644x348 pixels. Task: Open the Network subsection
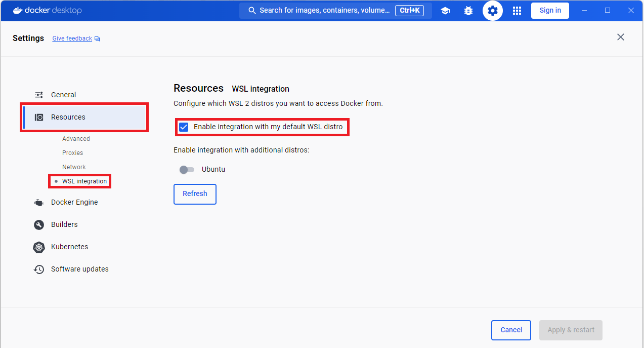(74, 167)
